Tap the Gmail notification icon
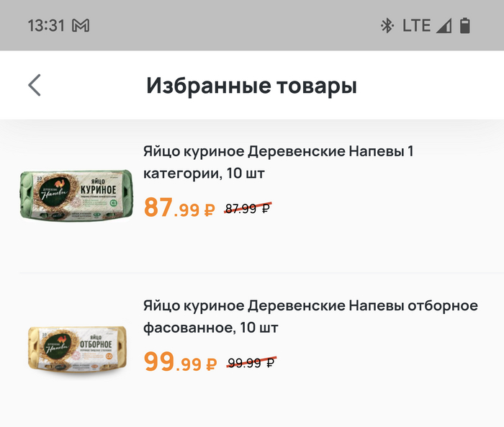This screenshot has width=504, height=427. click(x=81, y=26)
